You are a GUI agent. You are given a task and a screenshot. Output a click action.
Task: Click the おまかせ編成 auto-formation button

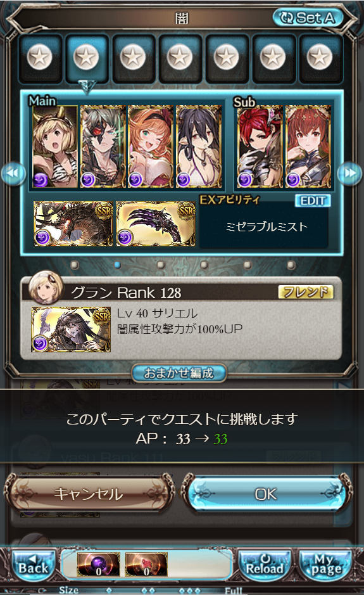pyautogui.click(x=179, y=373)
